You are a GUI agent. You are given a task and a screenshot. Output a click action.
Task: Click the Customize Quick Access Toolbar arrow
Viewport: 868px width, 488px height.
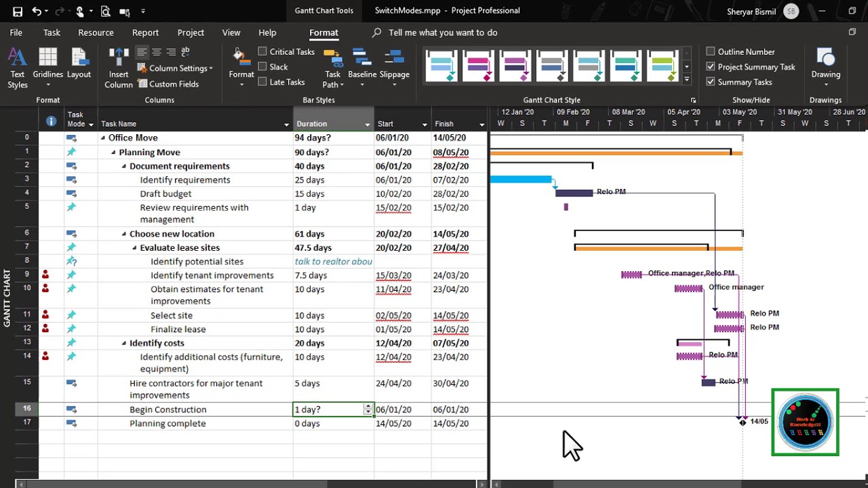click(142, 11)
